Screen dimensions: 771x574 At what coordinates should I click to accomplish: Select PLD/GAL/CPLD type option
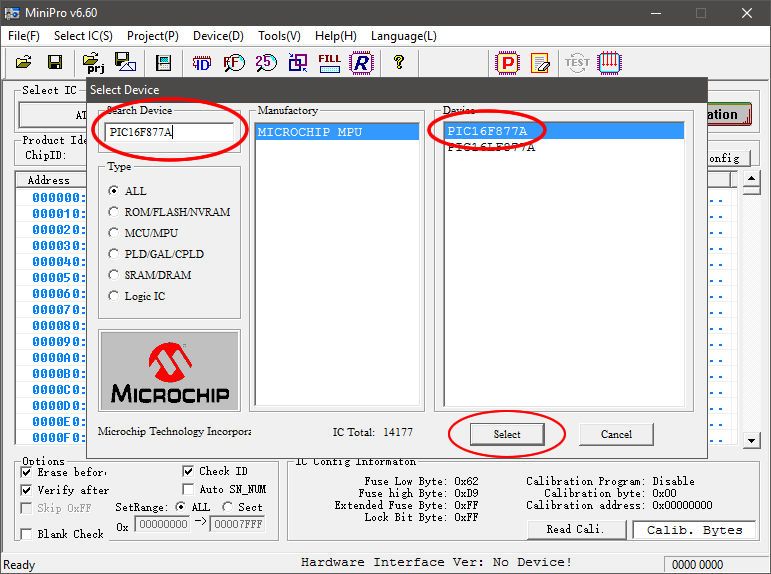pyautogui.click(x=114, y=254)
